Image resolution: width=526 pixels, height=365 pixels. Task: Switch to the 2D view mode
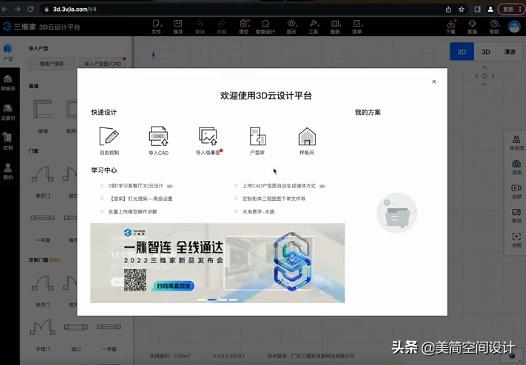tap(462, 51)
